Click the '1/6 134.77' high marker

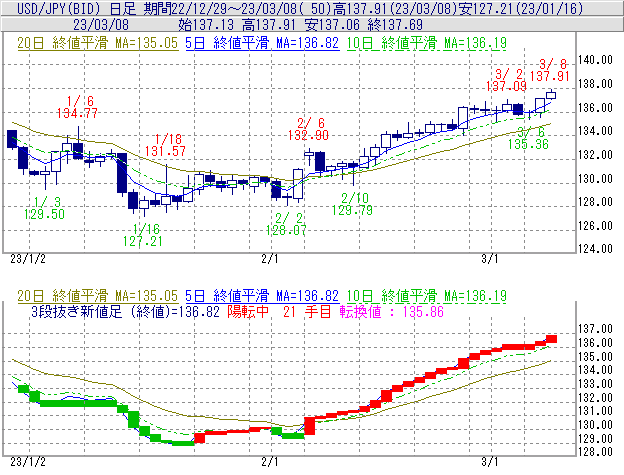(77, 107)
